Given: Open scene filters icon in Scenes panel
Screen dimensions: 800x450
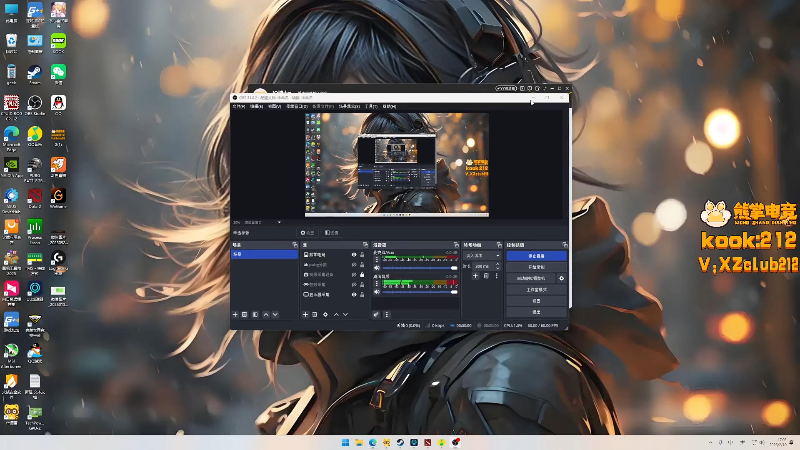Looking at the screenshot, I should pos(255,315).
